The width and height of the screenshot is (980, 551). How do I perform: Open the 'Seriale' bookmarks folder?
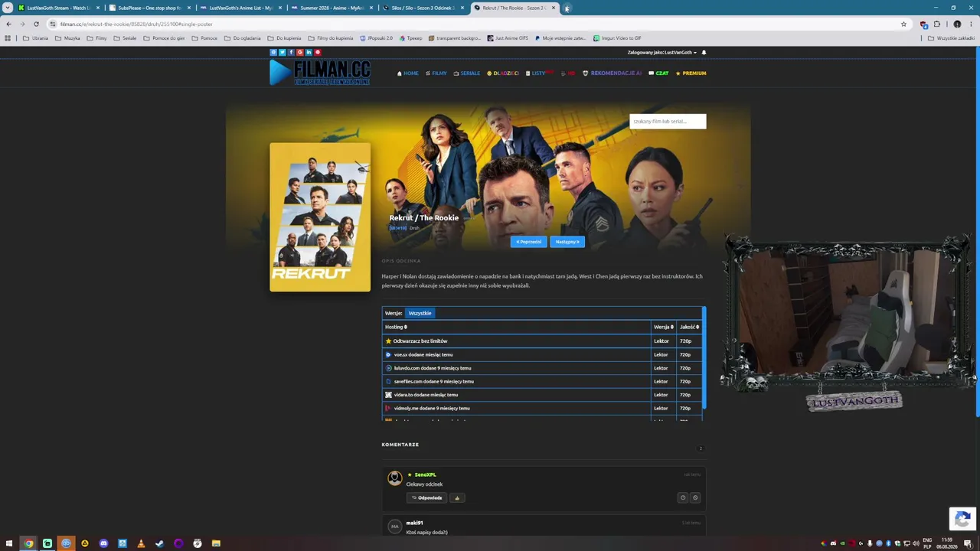click(125, 37)
